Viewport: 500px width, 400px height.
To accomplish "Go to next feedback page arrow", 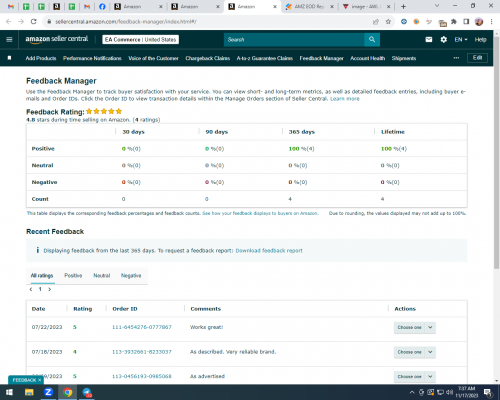I will [50, 289].
